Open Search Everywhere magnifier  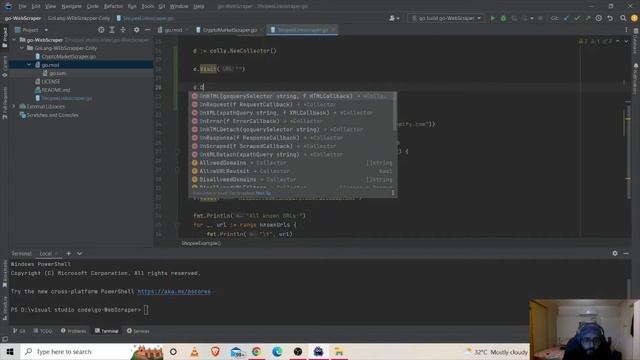point(623,18)
